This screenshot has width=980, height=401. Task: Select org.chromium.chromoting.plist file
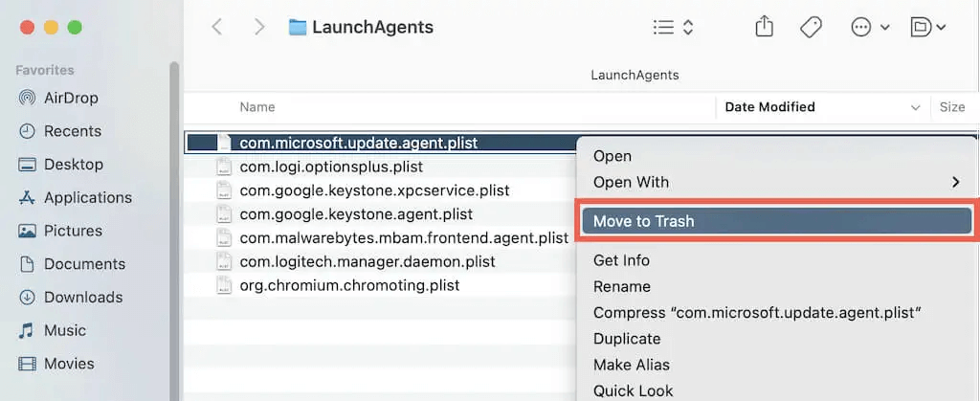[x=349, y=285]
